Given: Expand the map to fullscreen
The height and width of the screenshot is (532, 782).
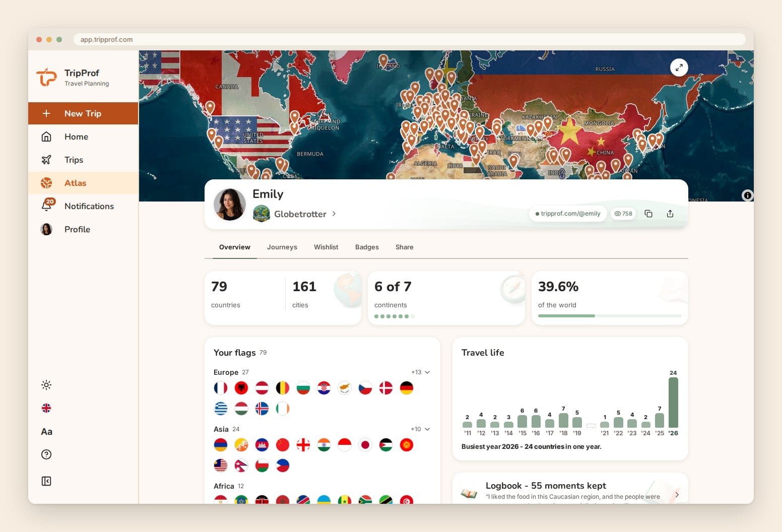Looking at the screenshot, I should [x=679, y=68].
